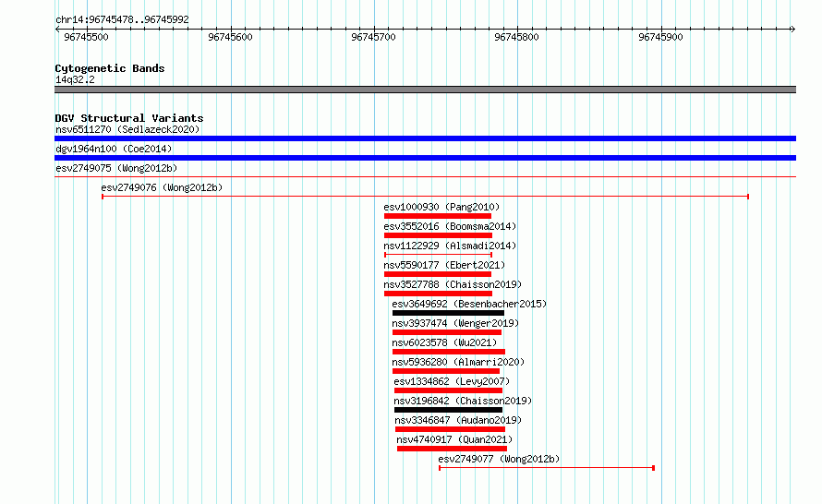Click the esv2749076 (Wong2012b) label
Viewport: 822px width, 504px height.
point(162,187)
